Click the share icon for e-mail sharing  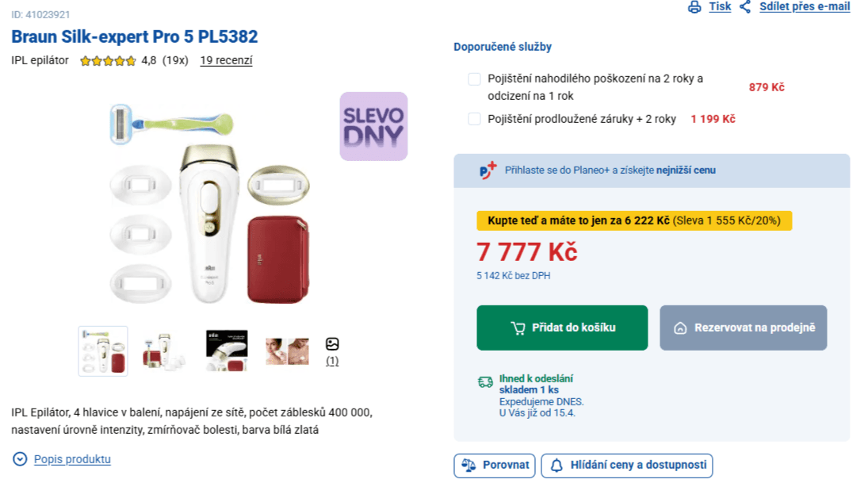(x=745, y=7)
